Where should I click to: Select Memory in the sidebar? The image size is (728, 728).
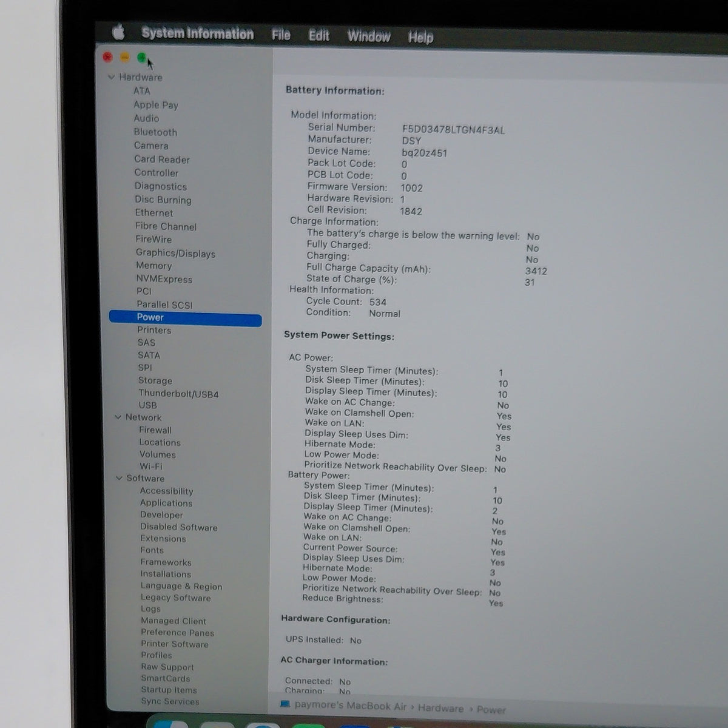point(153,266)
